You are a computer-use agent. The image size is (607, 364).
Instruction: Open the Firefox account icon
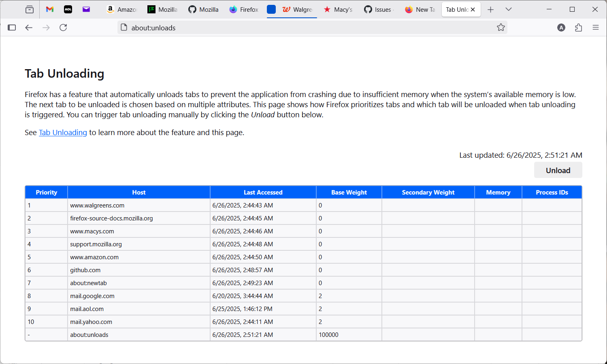pos(561,28)
